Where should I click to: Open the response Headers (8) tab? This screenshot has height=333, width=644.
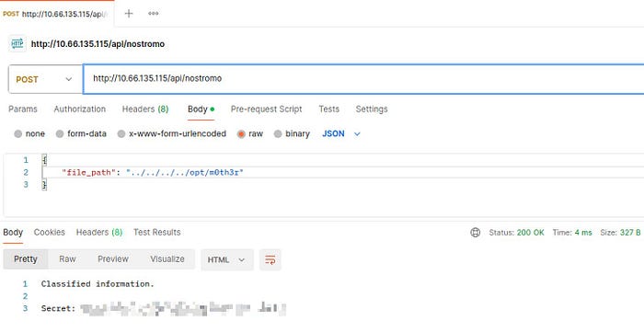coord(99,233)
